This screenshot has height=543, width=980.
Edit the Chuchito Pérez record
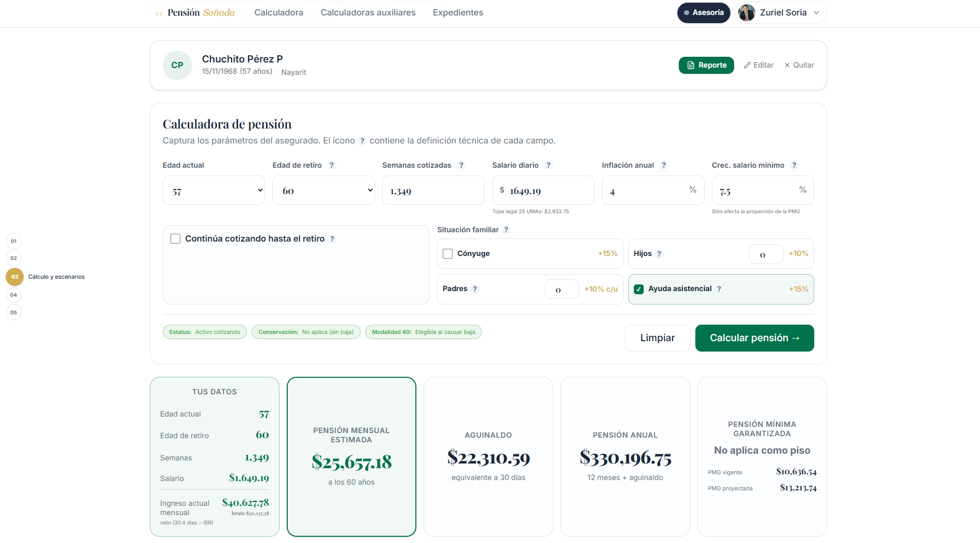coord(758,65)
